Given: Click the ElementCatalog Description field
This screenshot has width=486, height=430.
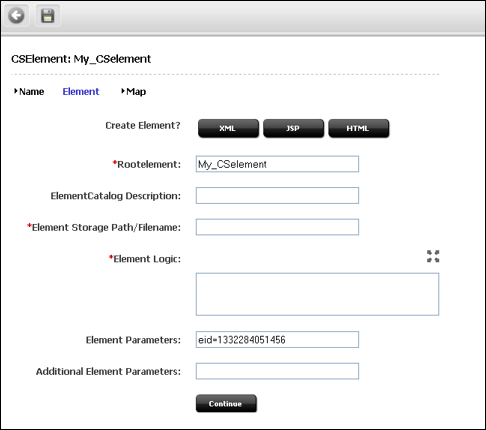Looking at the screenshot, I should (277, 195).
